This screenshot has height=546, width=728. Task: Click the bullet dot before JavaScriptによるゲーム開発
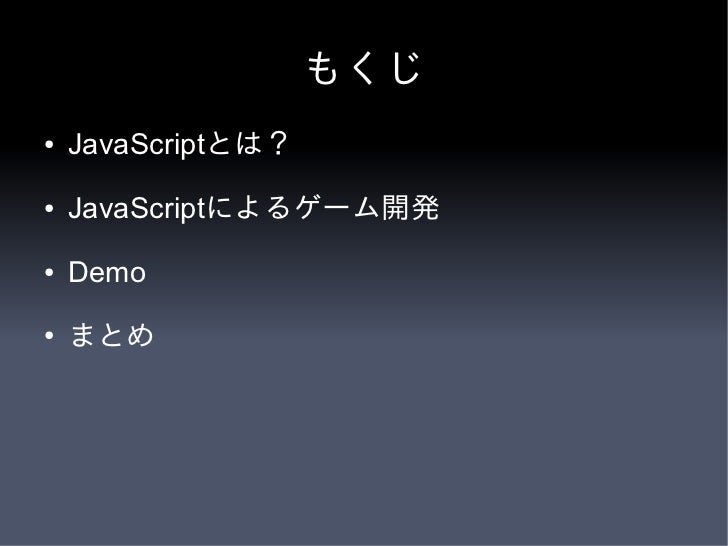(49, 208)
